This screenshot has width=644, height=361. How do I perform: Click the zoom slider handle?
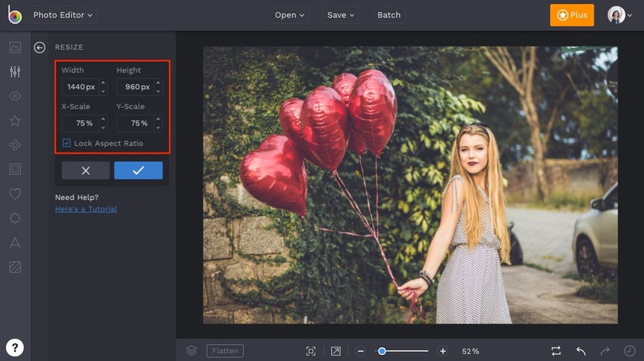tap(382, 351)
